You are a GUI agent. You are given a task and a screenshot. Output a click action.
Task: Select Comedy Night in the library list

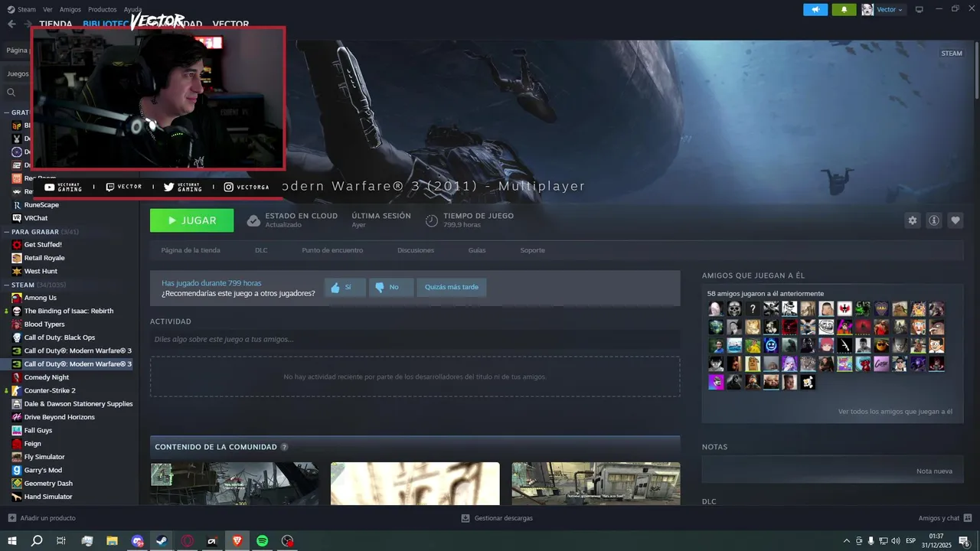[x=47, y=377]
